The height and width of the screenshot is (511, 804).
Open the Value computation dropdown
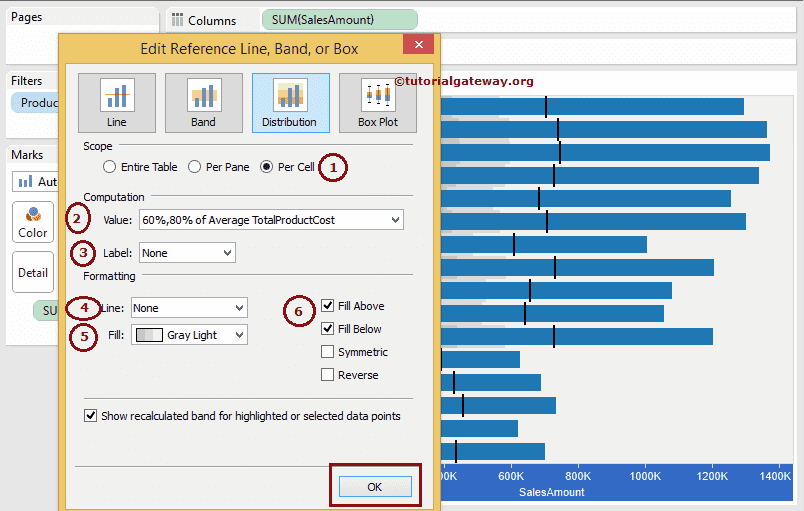click(271, 220)
